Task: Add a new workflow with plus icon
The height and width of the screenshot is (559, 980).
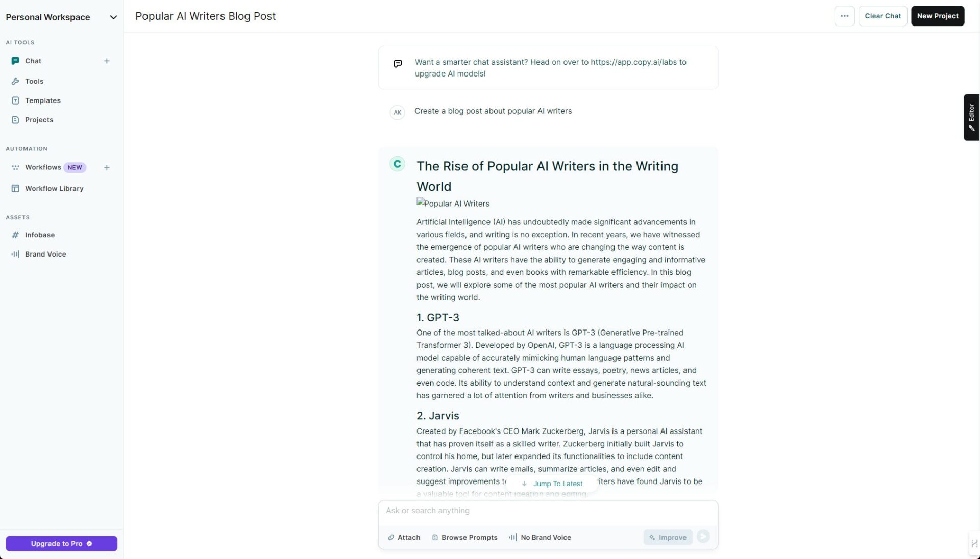Action: (107, 167)
